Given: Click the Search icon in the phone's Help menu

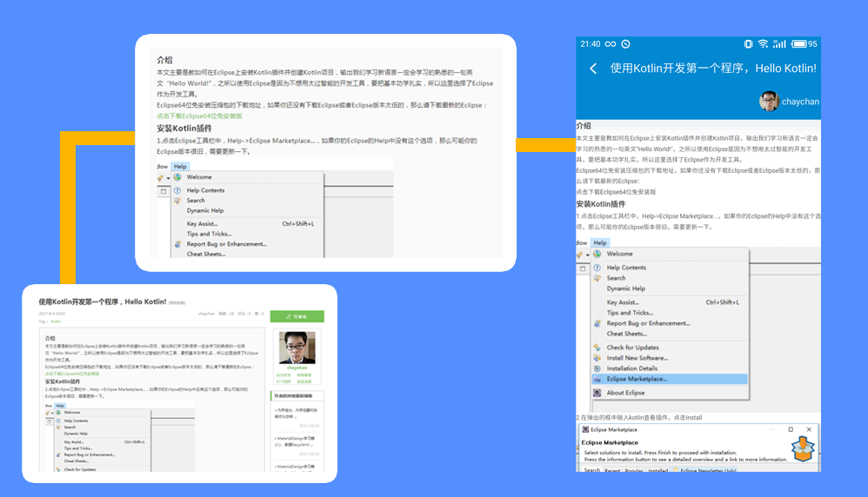Looking at the screenshot, I should pos(598,278).
